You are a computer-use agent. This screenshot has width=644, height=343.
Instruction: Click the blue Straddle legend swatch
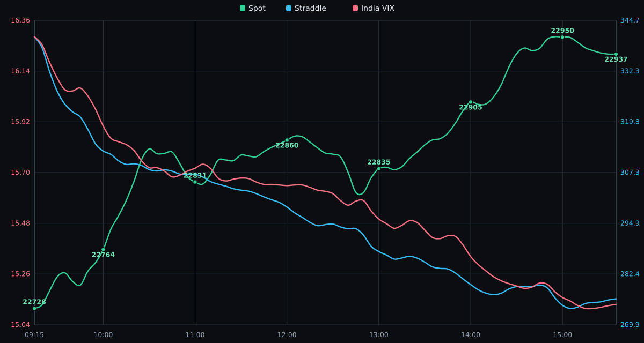289,8
